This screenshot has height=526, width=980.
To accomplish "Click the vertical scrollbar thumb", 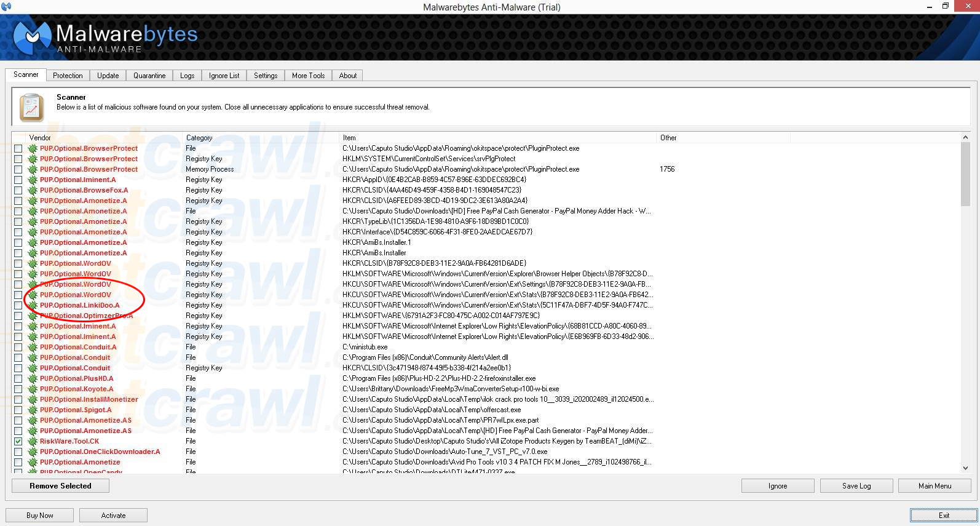I will tap(965, 175).
